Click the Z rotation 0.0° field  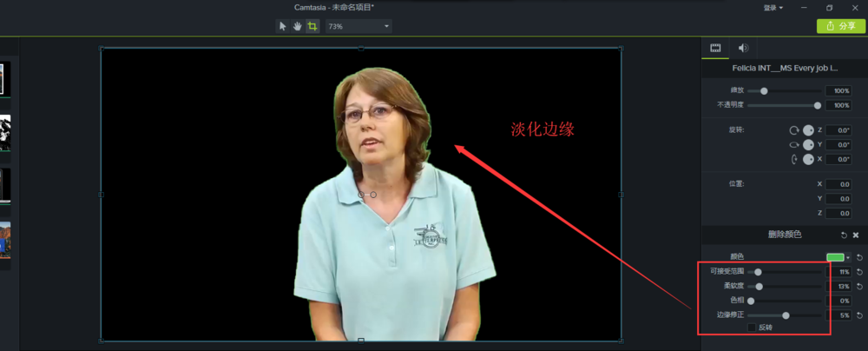click(x=838, y=130)
